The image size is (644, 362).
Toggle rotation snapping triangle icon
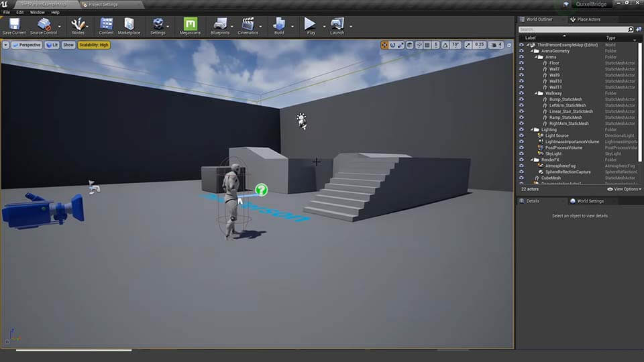pos(445,45)
